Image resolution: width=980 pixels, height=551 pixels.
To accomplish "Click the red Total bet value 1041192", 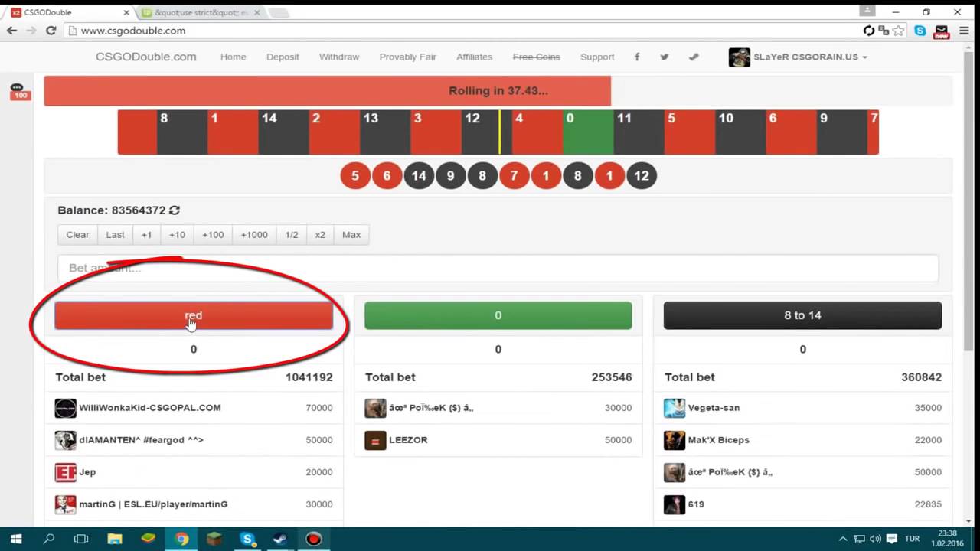I will (309, 377).
